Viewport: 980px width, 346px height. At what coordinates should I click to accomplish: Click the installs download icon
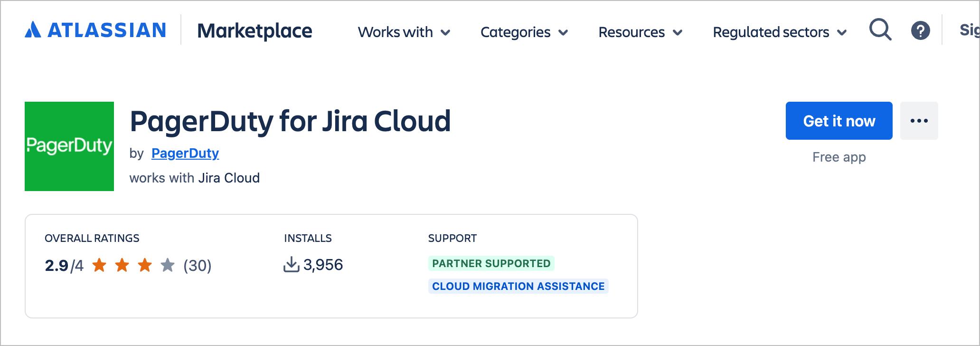click(291, 265)
